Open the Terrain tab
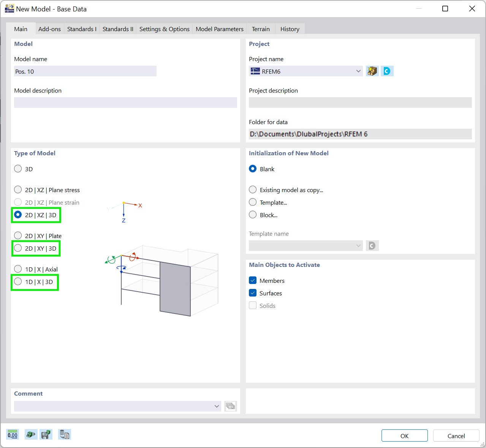 coord(261,28)
